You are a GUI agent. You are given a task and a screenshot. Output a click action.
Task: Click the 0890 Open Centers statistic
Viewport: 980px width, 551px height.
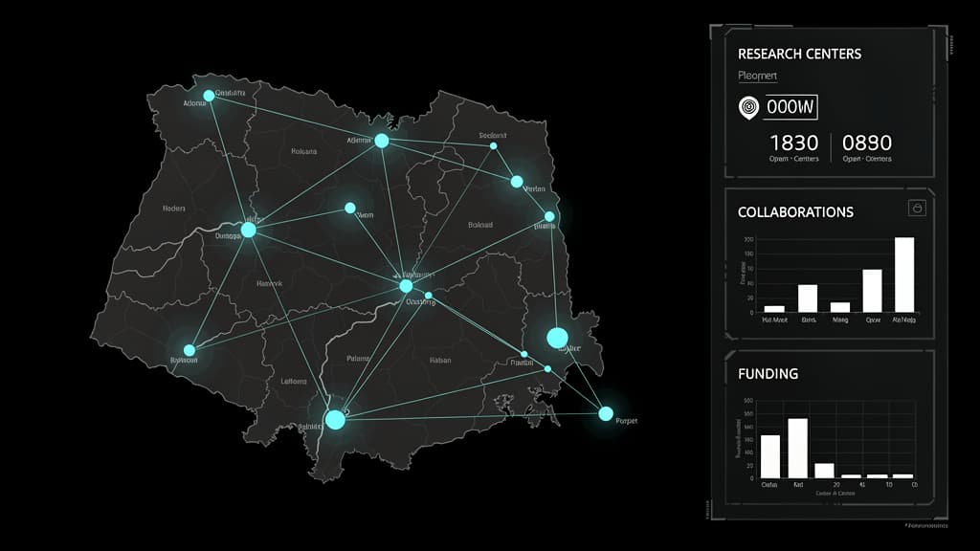pyautogui.click(x=867, y=148)
